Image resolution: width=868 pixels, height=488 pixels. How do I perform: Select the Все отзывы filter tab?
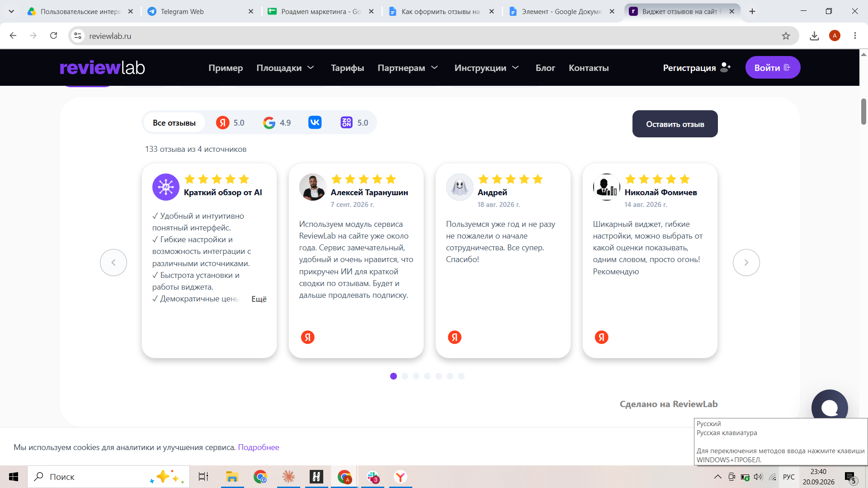(x=174, y=123)
